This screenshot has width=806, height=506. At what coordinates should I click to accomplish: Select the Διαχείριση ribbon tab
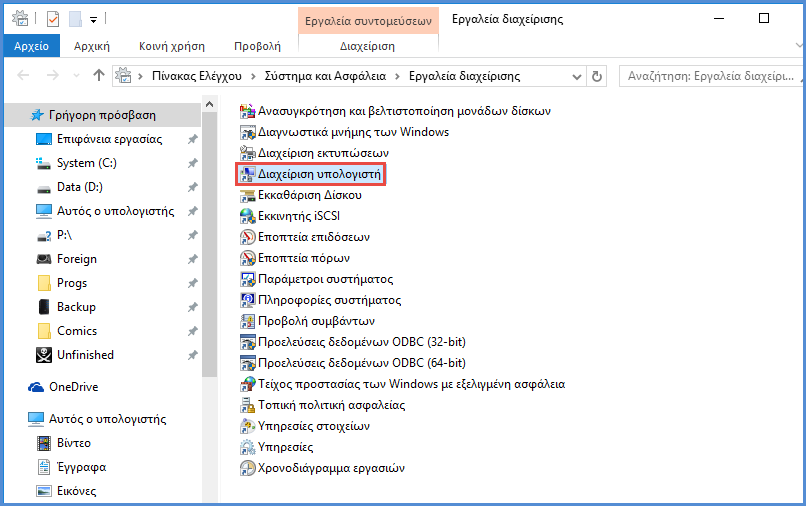click(x=367, y=46)
